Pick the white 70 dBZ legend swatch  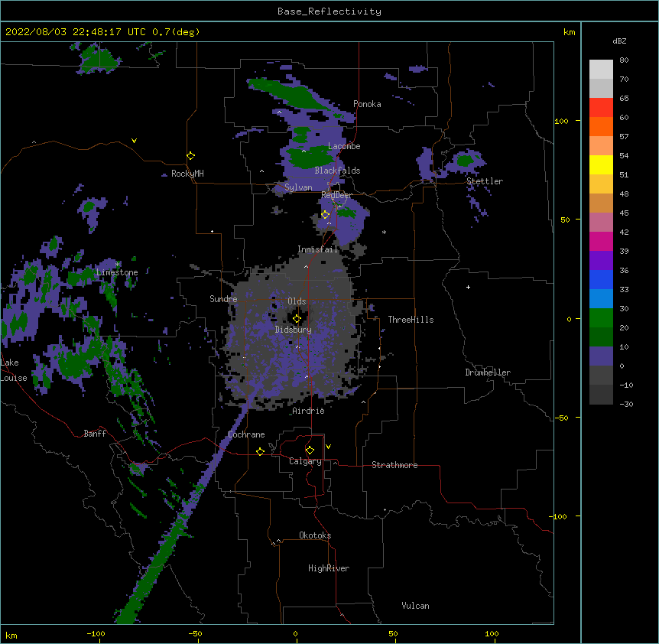click(601, 69)
